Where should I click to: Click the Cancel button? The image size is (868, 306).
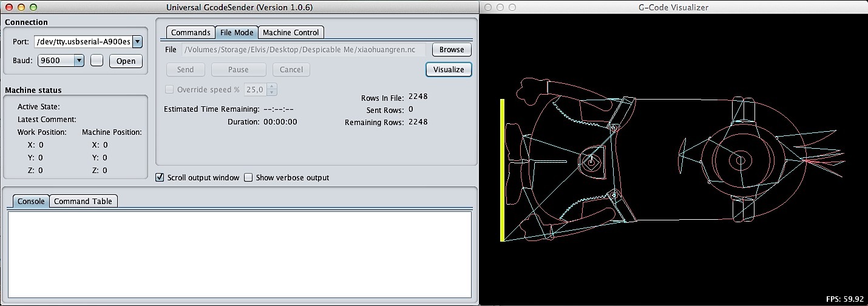pos(291,69)
